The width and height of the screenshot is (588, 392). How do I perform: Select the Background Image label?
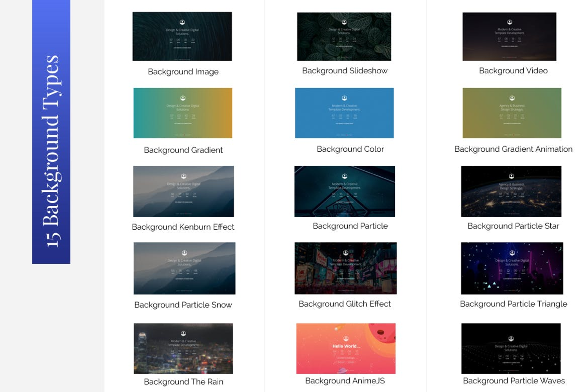pos(183,72)
